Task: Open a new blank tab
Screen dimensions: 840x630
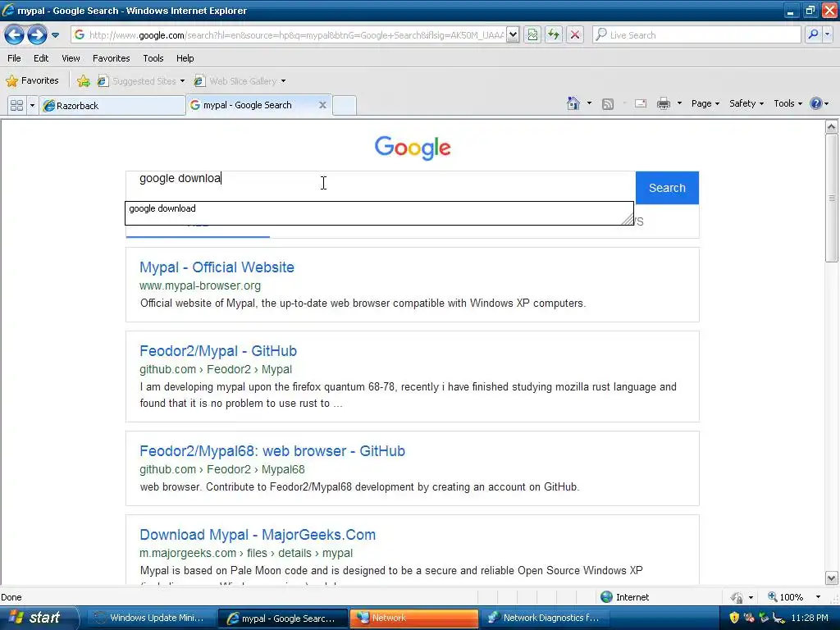Action: coord(345,106)
